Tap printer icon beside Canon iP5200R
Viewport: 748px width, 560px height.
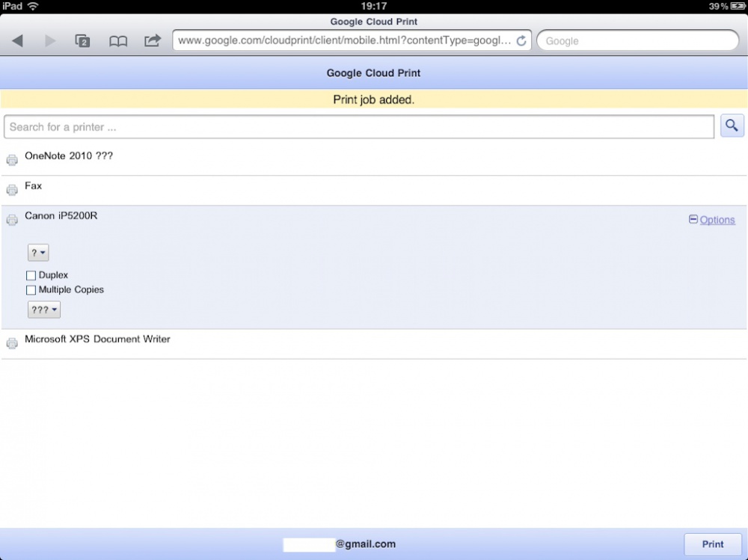12,219
